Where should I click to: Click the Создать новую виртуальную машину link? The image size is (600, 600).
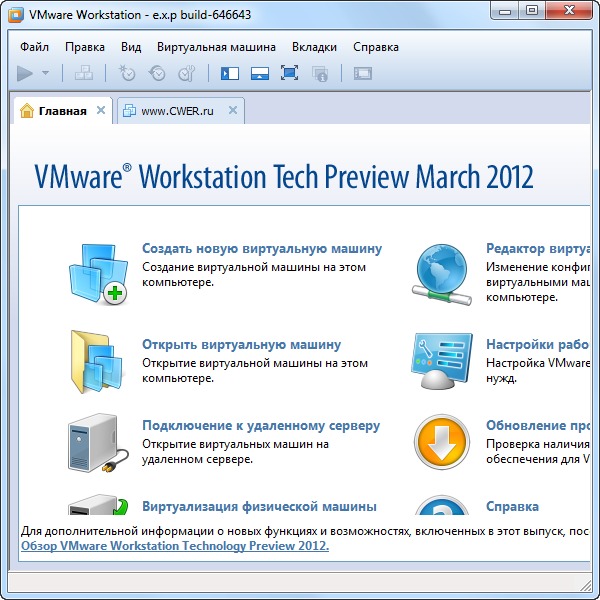coord(262,248)
